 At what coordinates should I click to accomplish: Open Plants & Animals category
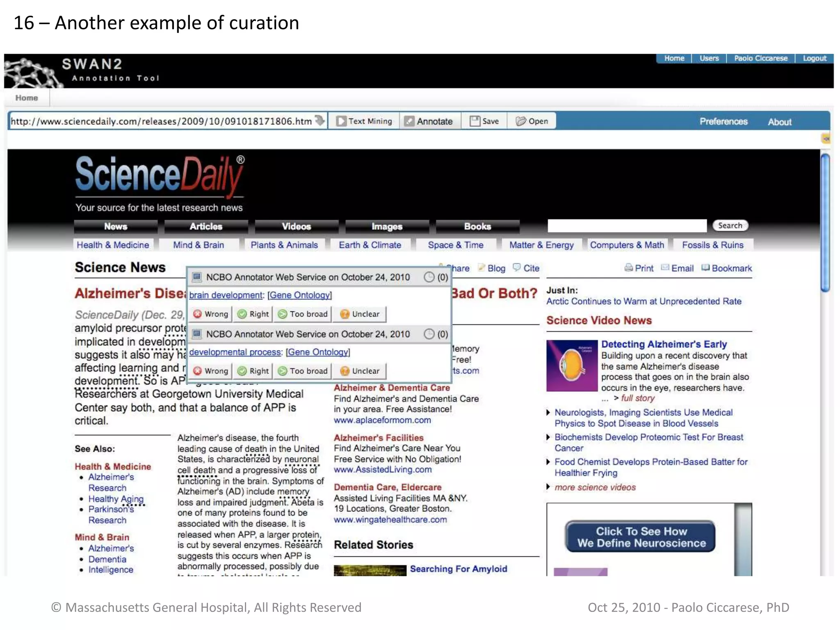coord(284,245)
